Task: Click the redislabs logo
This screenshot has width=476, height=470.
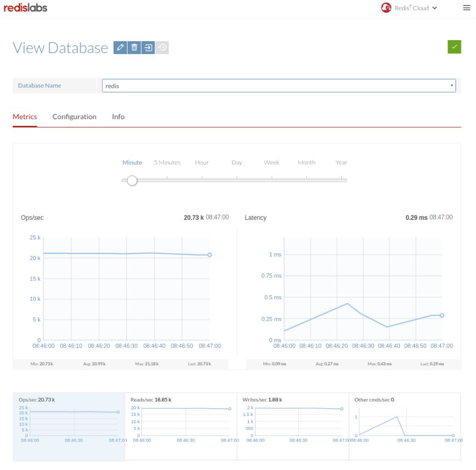Action: pyautogui.click(x=27, y=8)
